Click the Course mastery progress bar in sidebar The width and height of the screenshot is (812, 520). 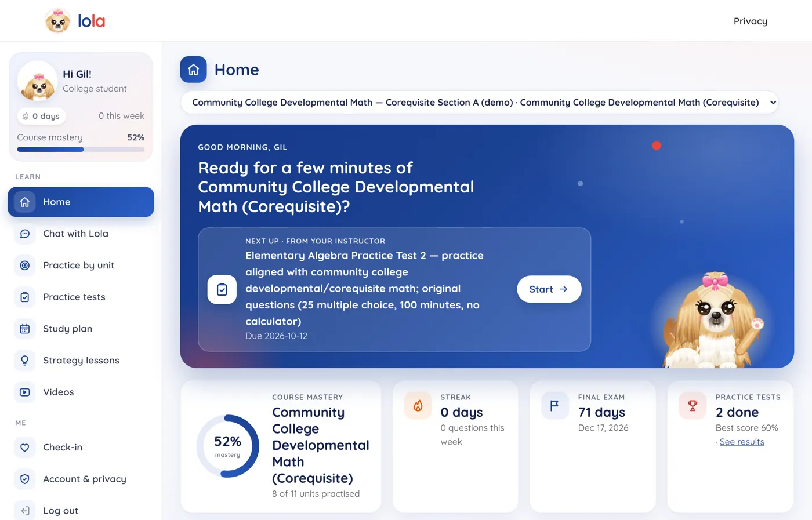click(x=81, y=150)
